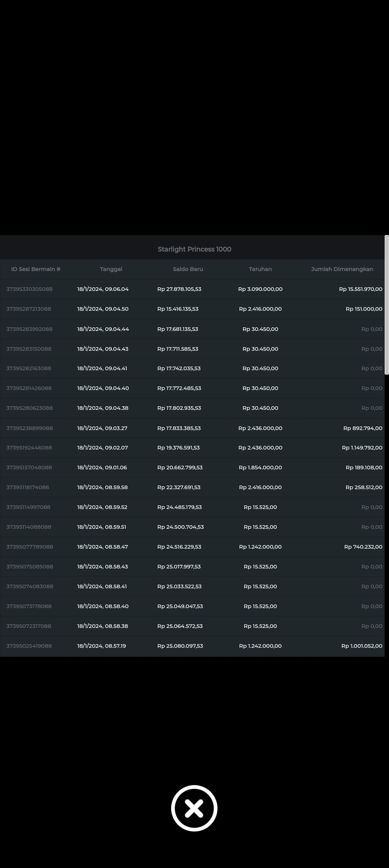This screenshot has width=389, height=868.
Task: Open session ID 37395330305088
Action: [30, 289]
